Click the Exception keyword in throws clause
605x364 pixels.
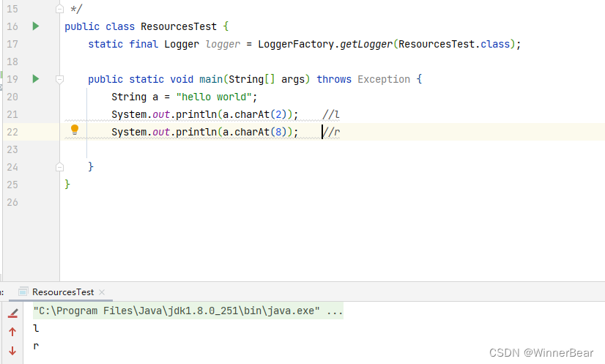(384, 79)
